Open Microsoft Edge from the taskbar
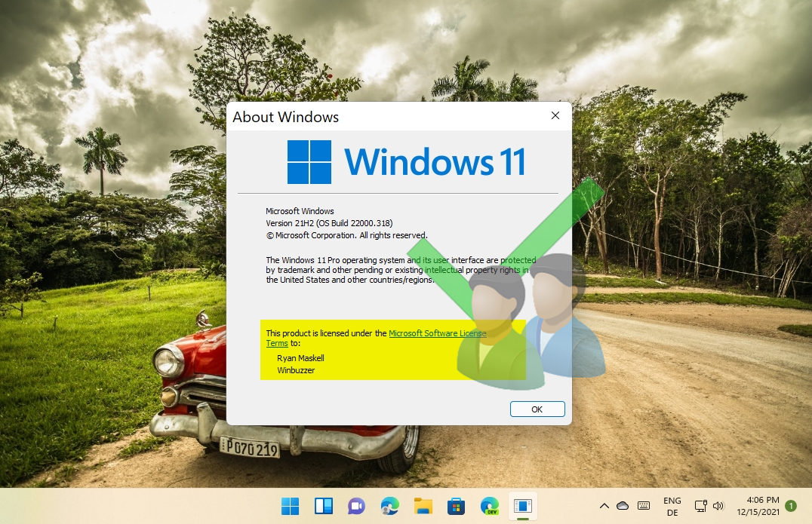812x524 pixels. tap(389, 506)
